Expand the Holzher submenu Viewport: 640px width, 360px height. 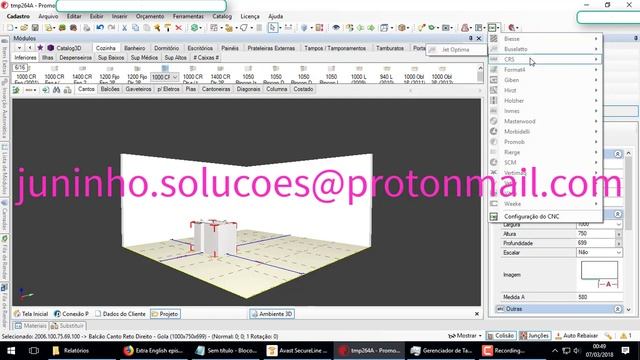pos(545,101)
